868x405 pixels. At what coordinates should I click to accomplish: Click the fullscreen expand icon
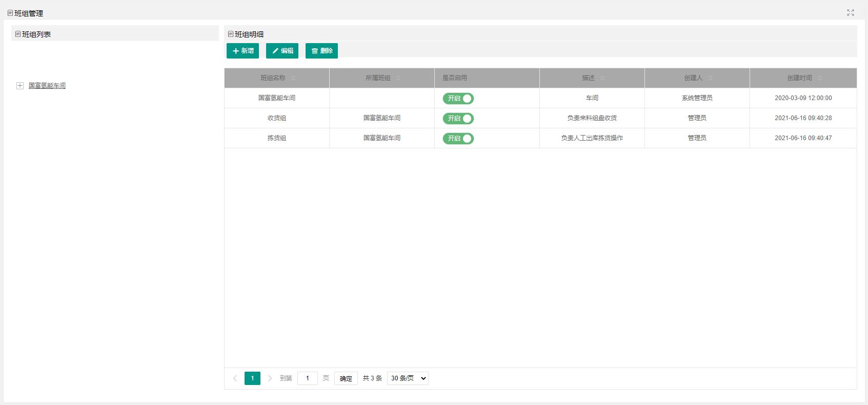click(x=851, y=13)
